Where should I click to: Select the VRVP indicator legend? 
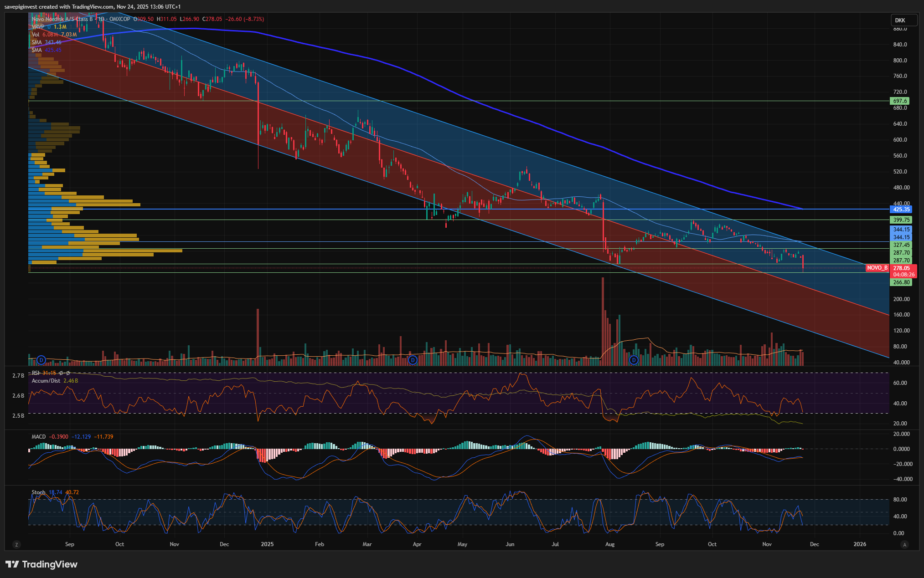pyautogui.click(x=38, y=27)
